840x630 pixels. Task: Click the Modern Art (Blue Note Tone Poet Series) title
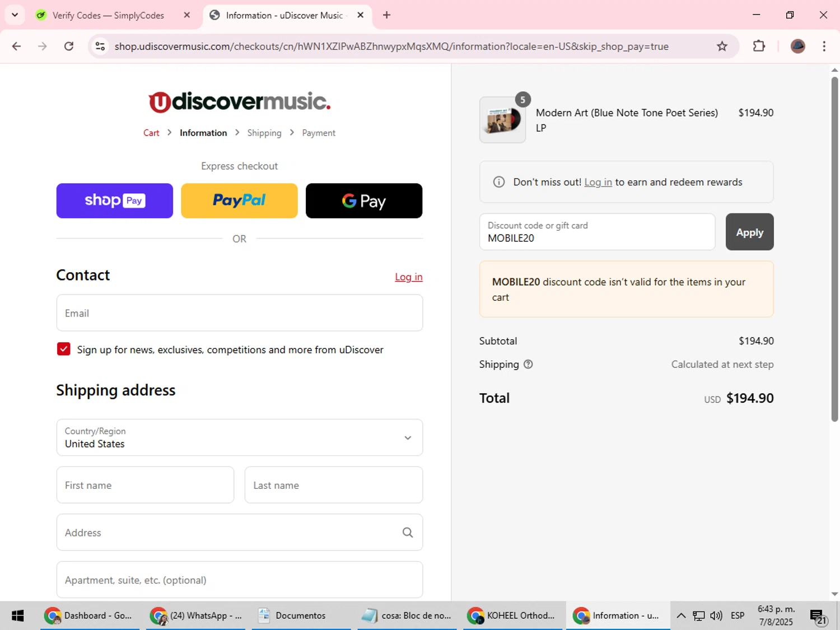pos(627,113)
